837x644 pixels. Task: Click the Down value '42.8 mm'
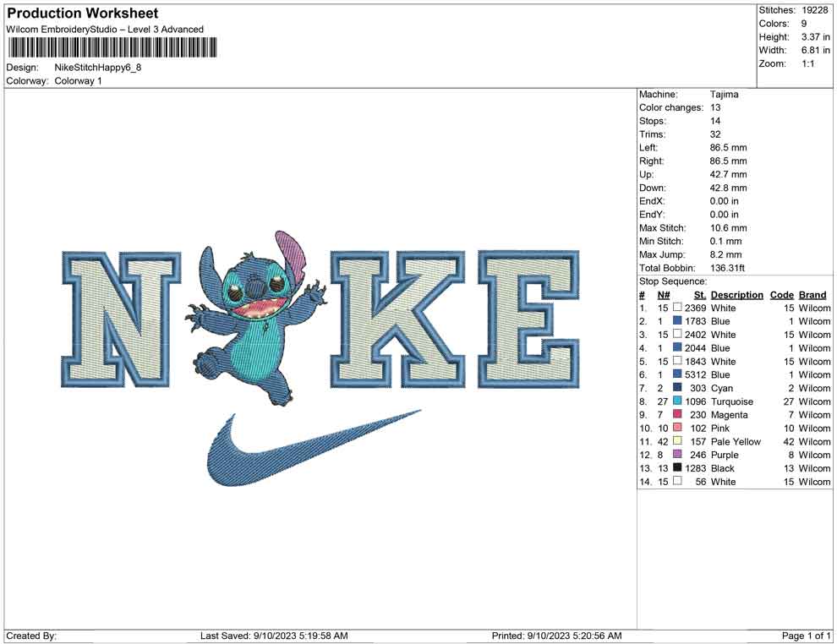click(x=729, y=188)
